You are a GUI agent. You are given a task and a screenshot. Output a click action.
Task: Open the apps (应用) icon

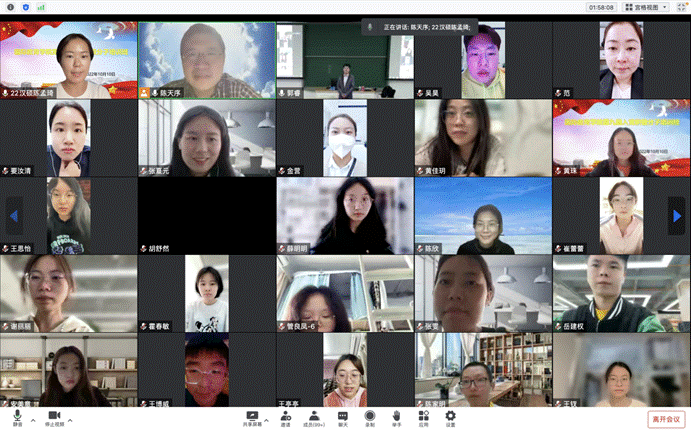(423, 417)
